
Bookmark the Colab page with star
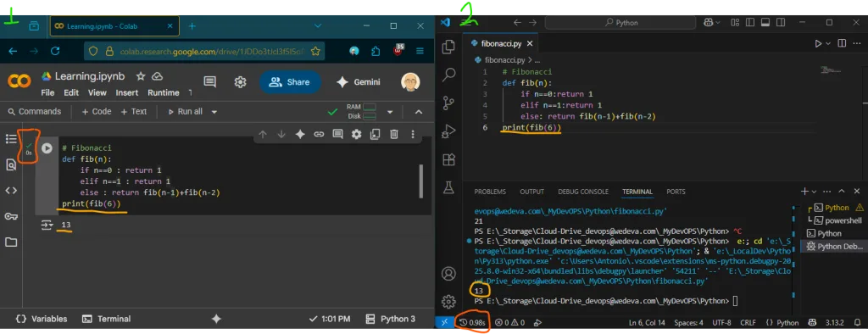pos(315,51)
